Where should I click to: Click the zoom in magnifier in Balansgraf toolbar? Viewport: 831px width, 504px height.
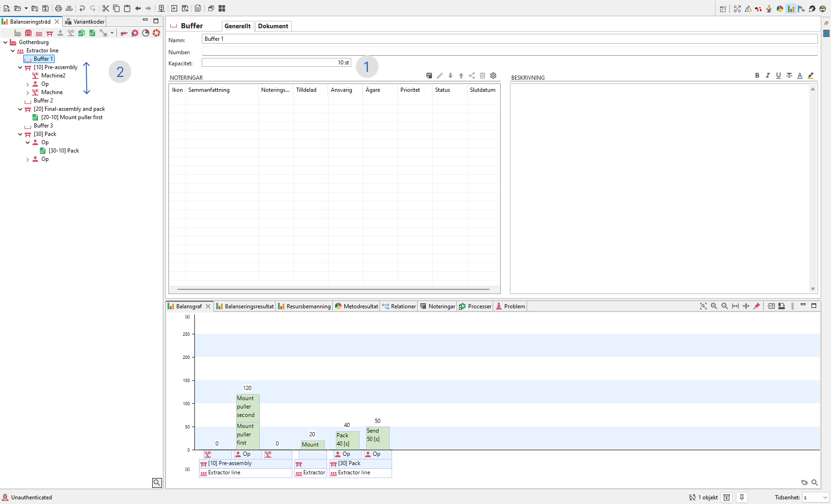pos(714,306)
